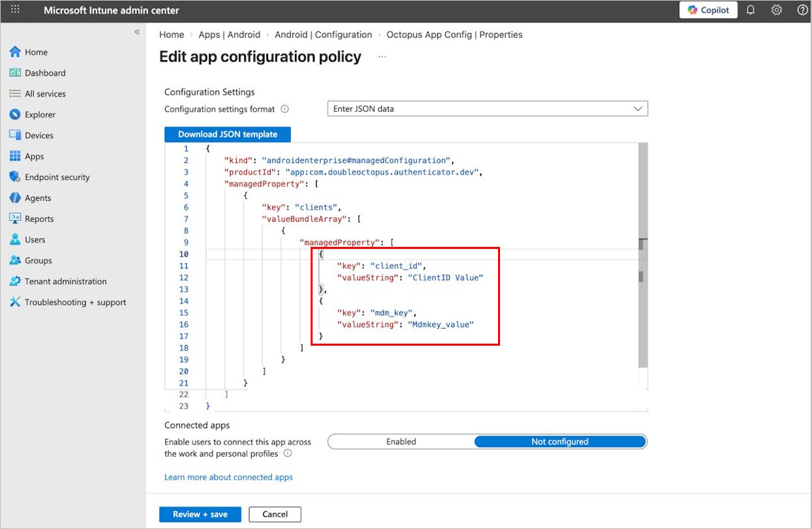The width and height of the screenshot is (812, 529).
Task: Click the Review + save button
Action: 200,514
